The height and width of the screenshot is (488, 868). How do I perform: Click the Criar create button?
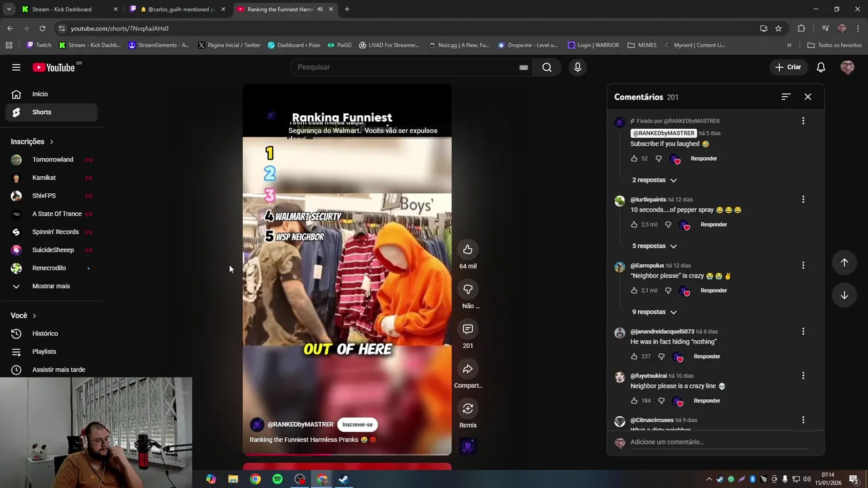tap(788, 67)
